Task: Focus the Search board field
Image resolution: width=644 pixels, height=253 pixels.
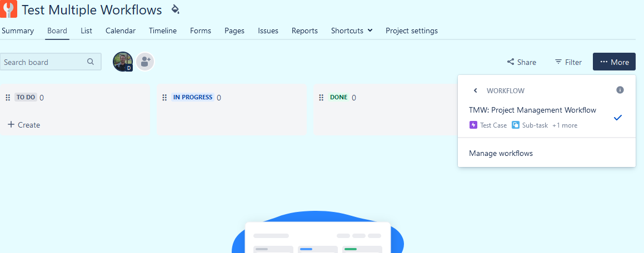Action: coord(51,62)
